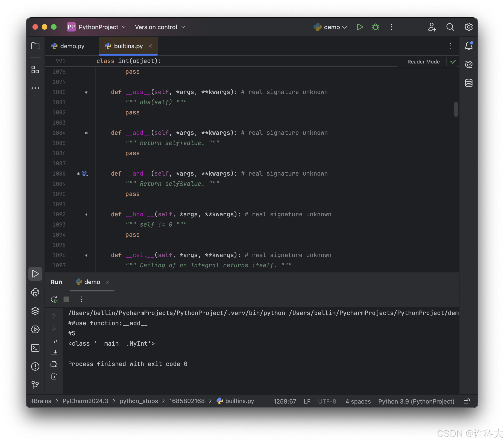Screen dimensions: 504x442
Task: Close the builtins.py tab
Action: click(x=150, y=46)
